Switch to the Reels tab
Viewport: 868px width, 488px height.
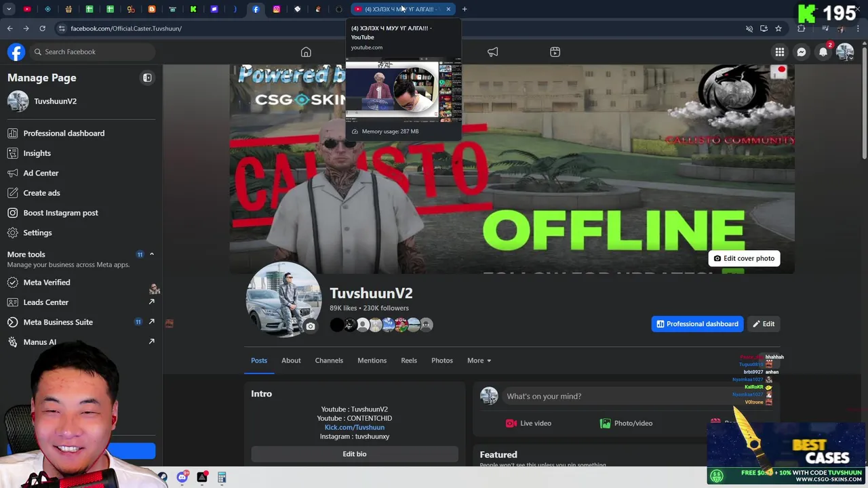409,361
